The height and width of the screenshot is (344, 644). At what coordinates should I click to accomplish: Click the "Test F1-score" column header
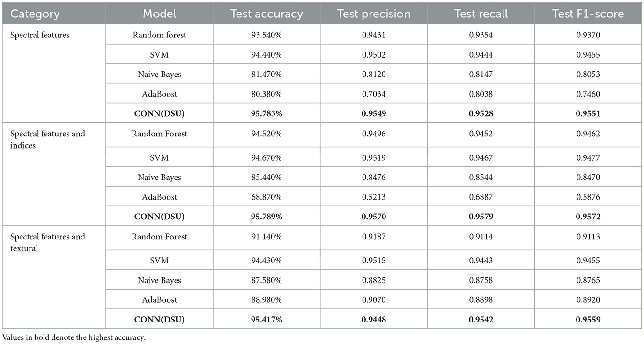point(588,14)
